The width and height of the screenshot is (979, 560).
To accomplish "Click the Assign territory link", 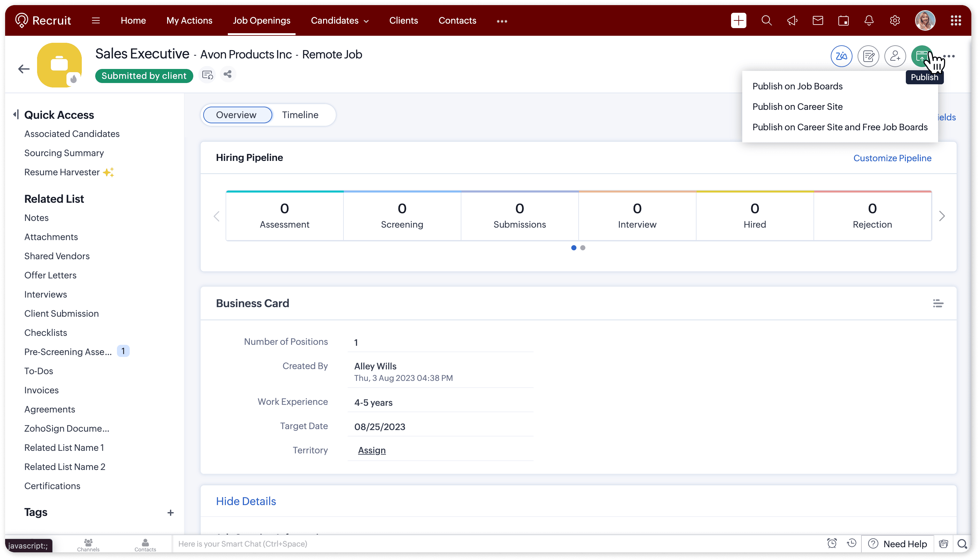I will pos(371,450).
